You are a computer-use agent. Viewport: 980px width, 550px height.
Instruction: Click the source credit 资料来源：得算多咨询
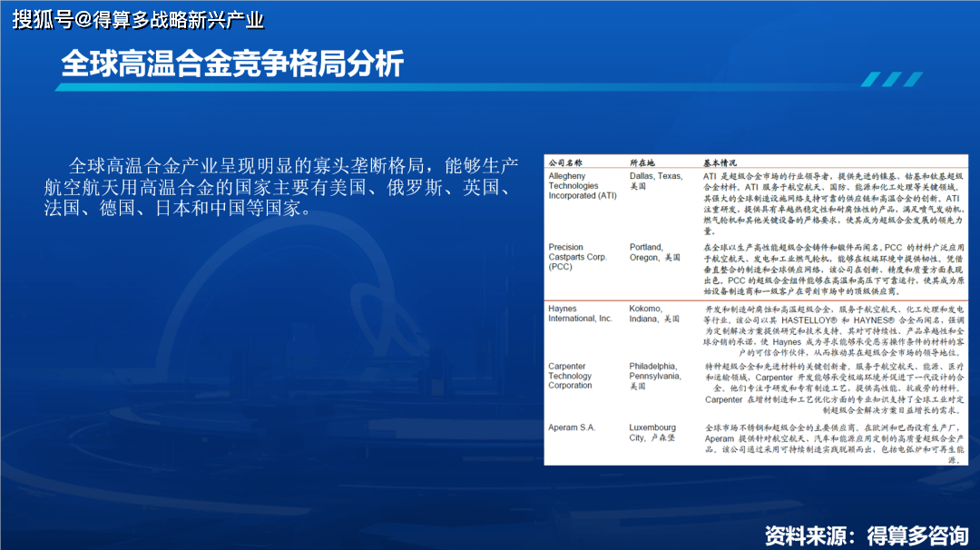coord(867,535)
